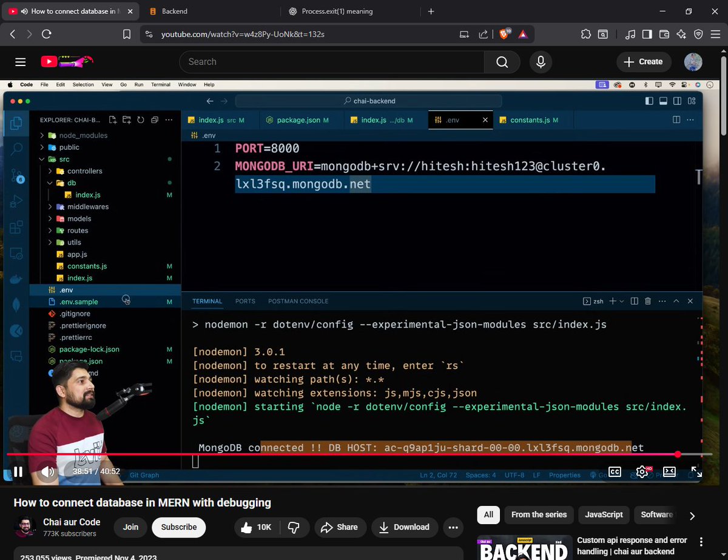The height and width of the screenshot is (560, 728).
Task: Dislike the video with thumbs down
Action: coord(294,527)
